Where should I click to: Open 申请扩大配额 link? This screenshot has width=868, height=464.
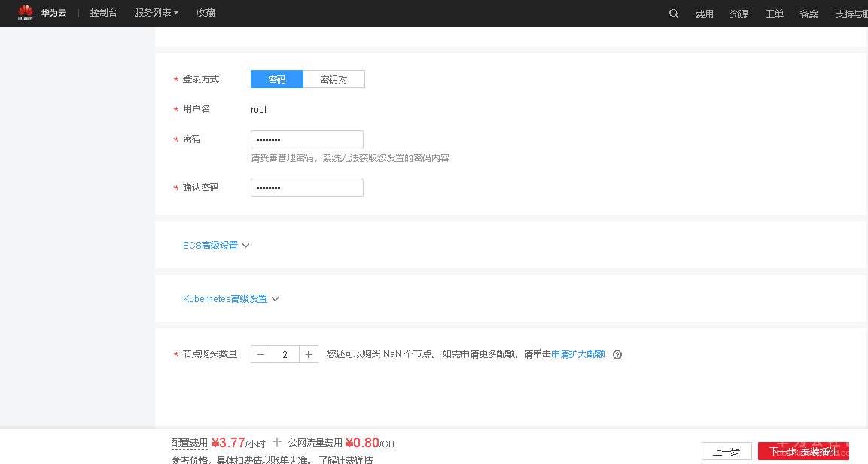[x=578, y=354]
